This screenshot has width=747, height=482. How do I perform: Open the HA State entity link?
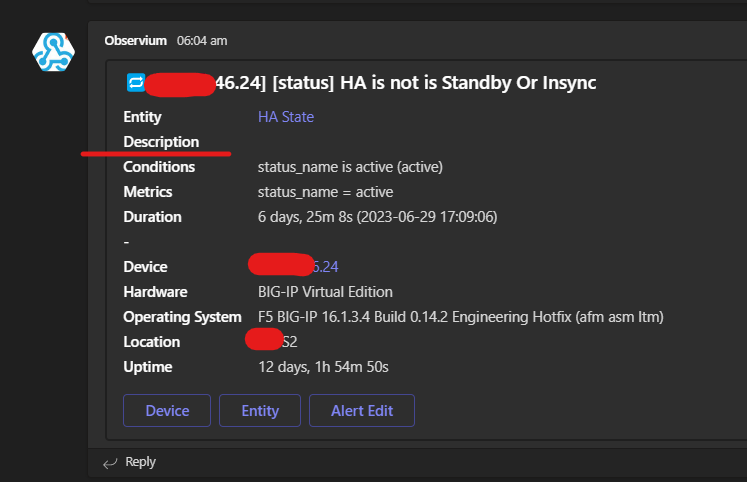click(286, 117)
